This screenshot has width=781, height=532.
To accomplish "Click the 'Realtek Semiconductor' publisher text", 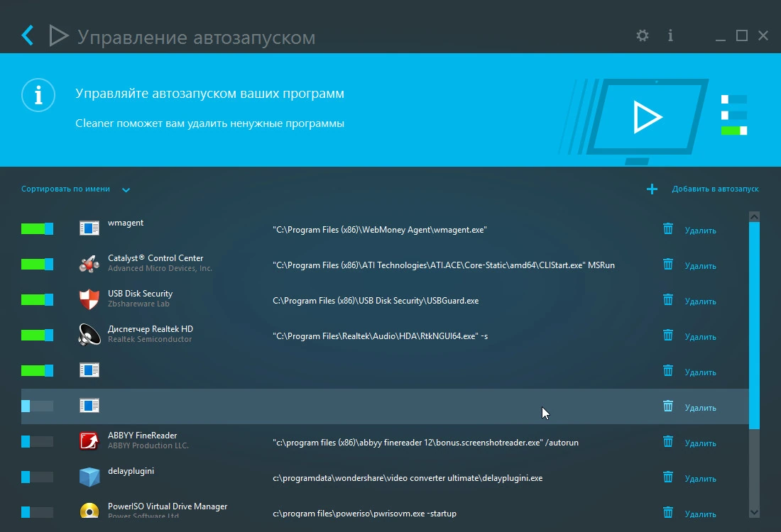I will [149, 339].
